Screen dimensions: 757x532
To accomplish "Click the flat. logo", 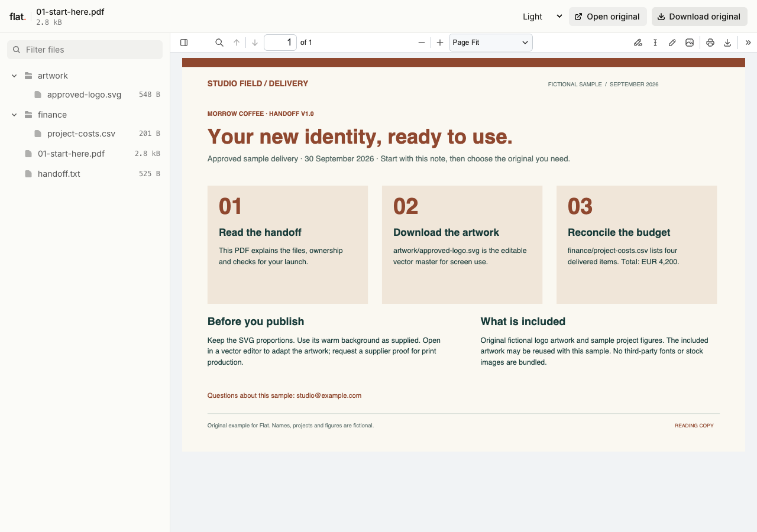I will [18, 17].
